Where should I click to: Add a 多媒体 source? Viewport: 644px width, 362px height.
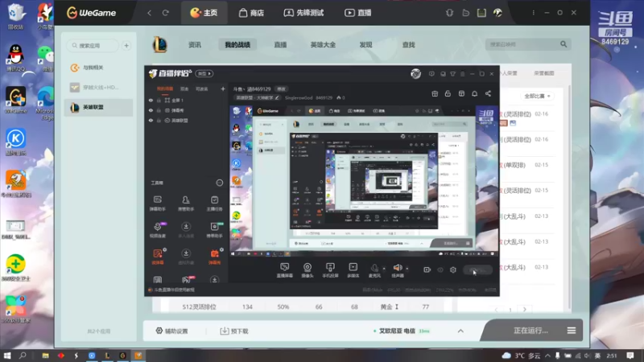click(353, 270)
